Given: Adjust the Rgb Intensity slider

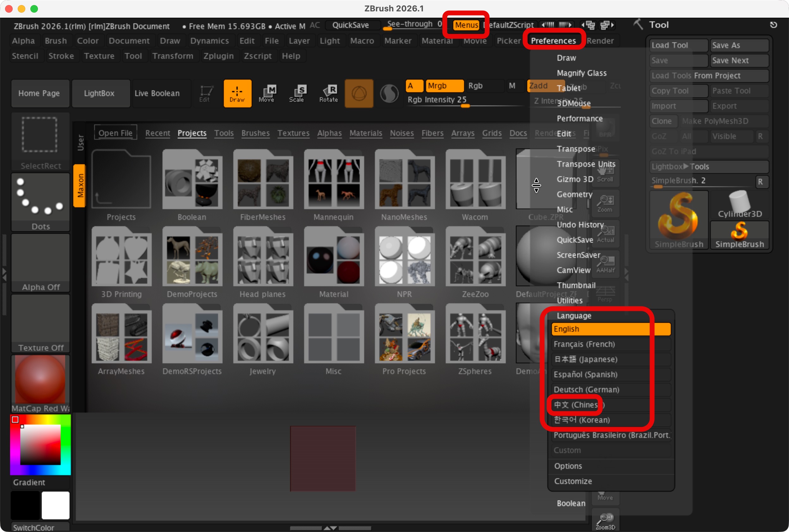Looking at the screenshot, I should pos(465,106).
